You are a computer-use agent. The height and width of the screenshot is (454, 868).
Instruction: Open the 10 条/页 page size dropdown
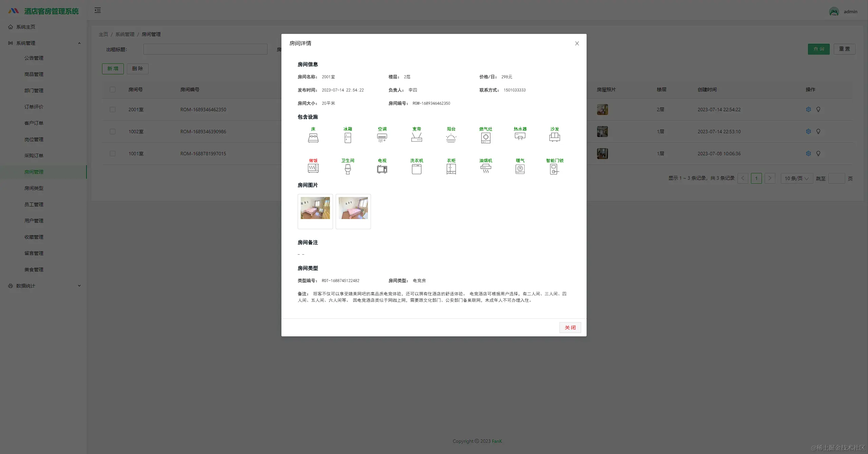(796, 178)
